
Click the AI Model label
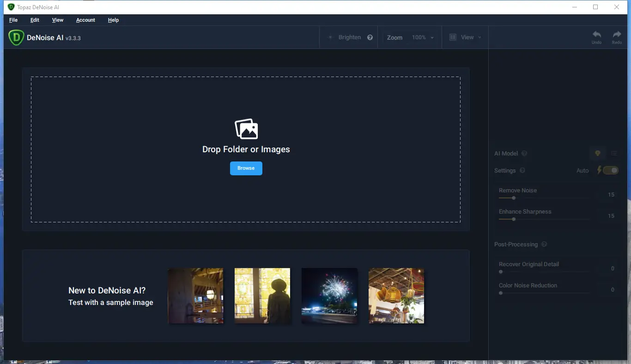(506, 154)
